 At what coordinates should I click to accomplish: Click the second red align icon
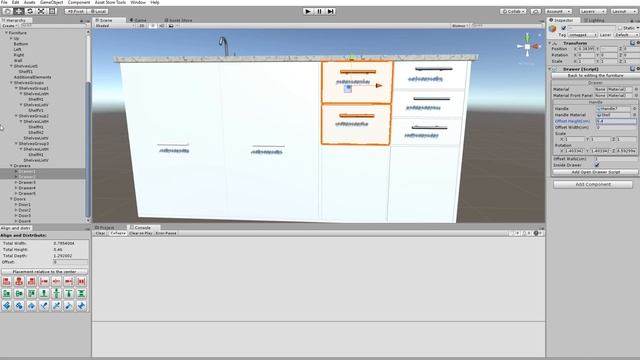coord(19,281)
